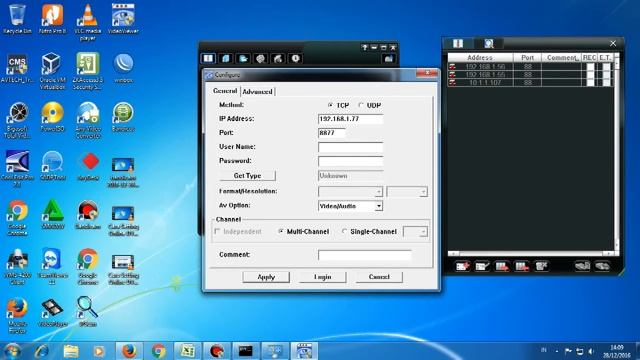Open the Excel taskbar button
The height and width of the screenshot is (360, 640).
[187, 351]
